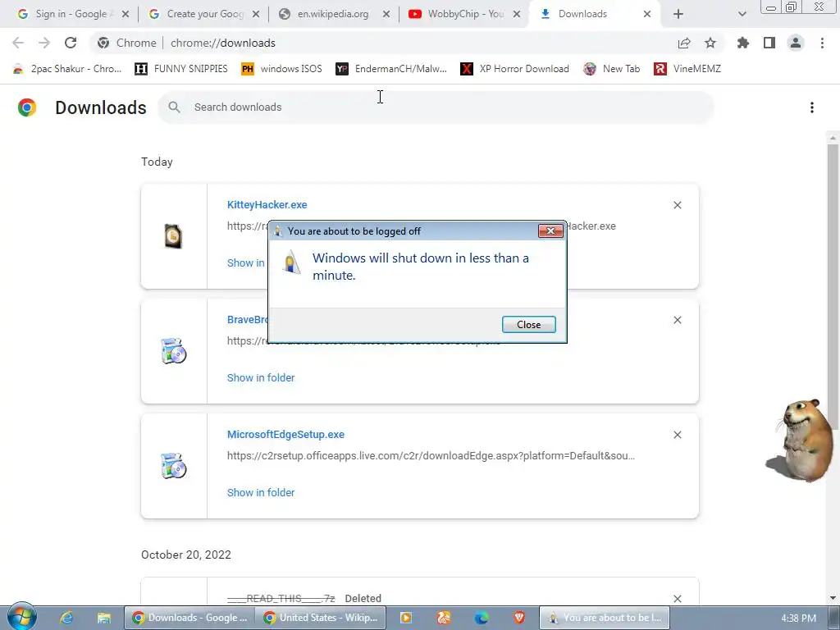Image resolution: width=840 pixels, height=630 pixels.
Task: Reload the page with the refresh icon
Action: coord(71,43)
